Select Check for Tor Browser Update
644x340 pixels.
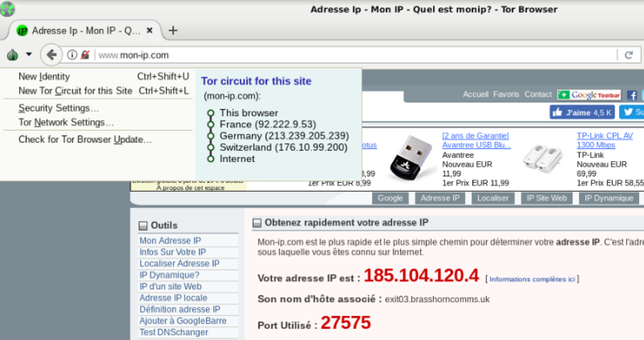[85, 139]
